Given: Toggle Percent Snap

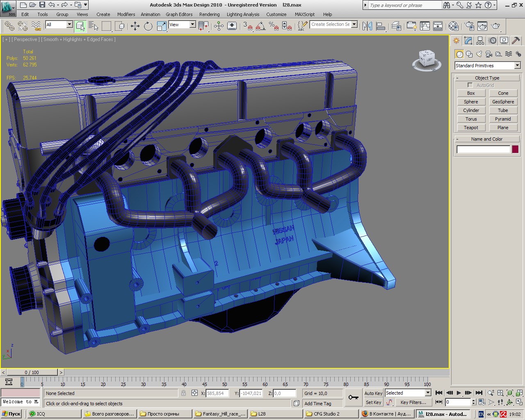Looking at the screenshot, I should coord(274,26).
